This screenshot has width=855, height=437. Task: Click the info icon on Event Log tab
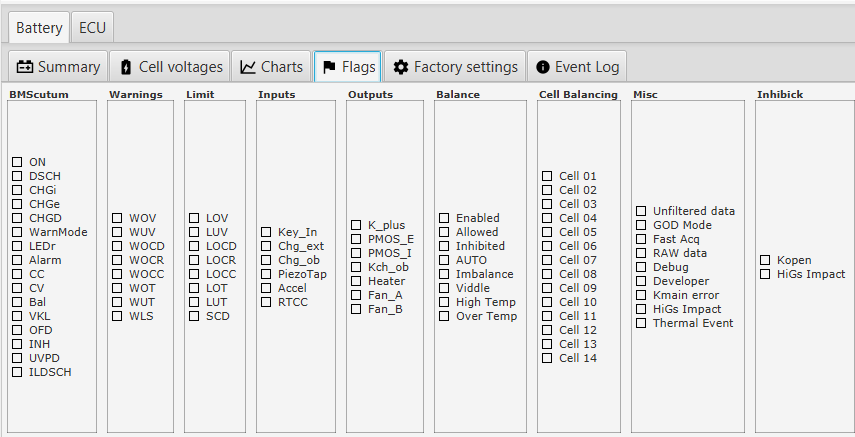tap(543, 67)
